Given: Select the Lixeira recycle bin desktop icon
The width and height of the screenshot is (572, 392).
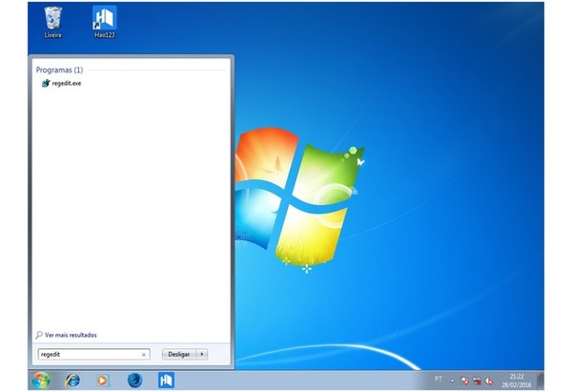Looking at the screenshot, I should [x=52, y=22].
